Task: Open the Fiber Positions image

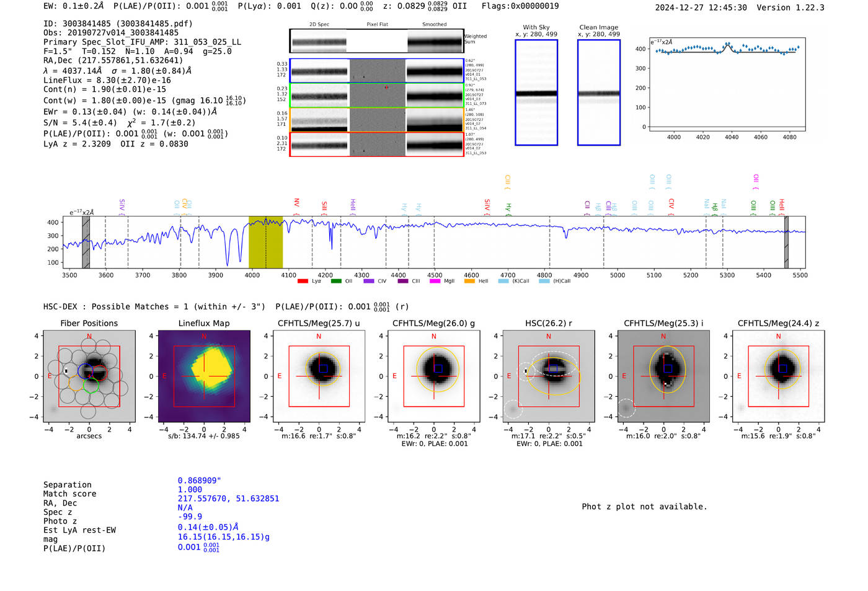Action: point(89,376)
